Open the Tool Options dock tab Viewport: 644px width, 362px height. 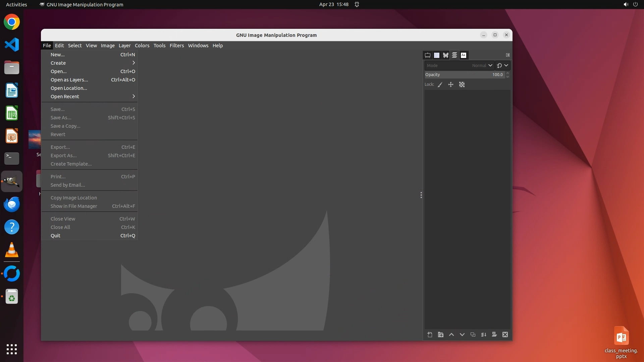tap(428, 55)
